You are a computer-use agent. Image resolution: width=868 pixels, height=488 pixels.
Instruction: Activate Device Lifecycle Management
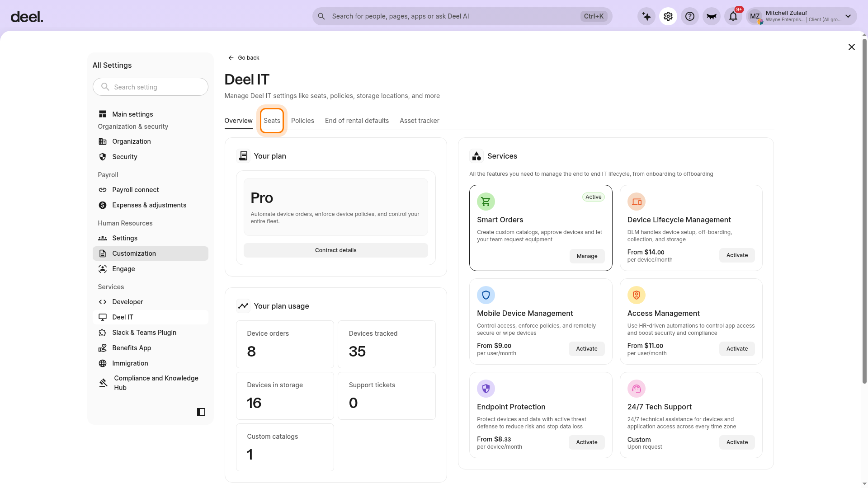[x=737, y=255]
